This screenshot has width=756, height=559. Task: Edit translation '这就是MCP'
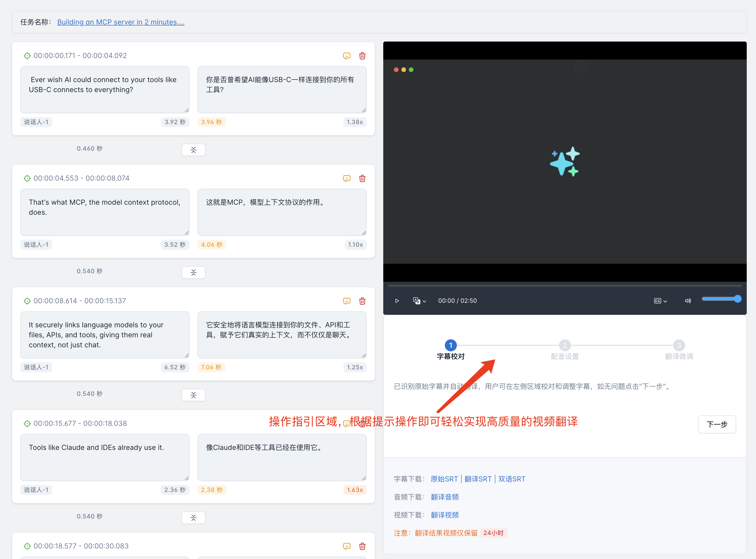282,212
